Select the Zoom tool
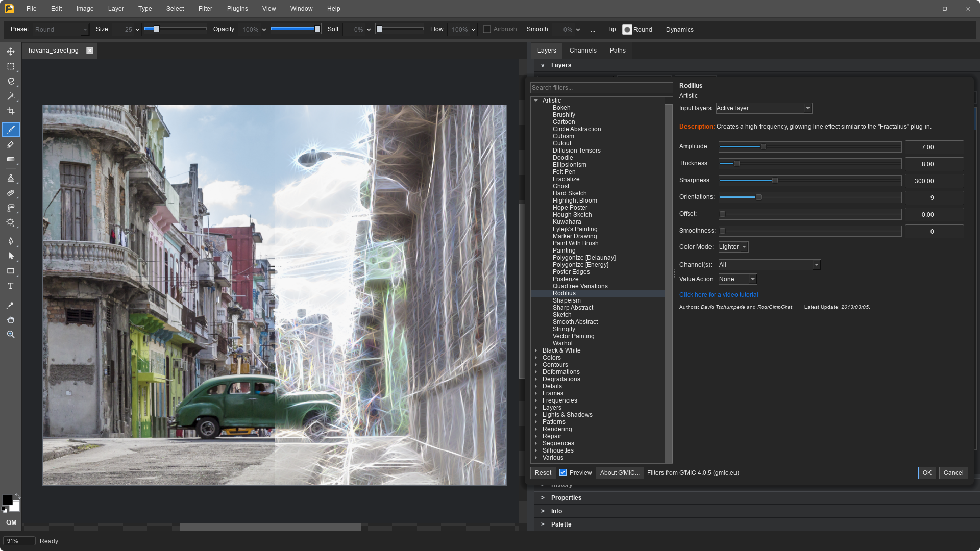This screenshot has height=551, width=980. pos(11,335)
